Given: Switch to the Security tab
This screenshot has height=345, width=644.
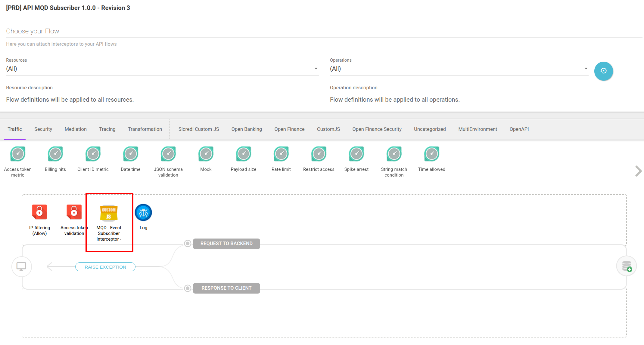Looking at the screenshot, I should click(x=43, y=129).
